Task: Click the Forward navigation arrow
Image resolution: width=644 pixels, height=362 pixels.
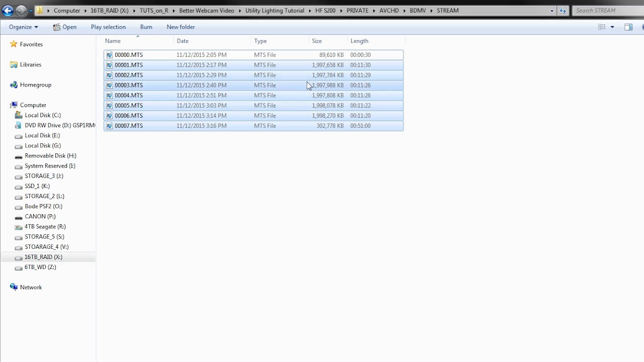Action: point(21,10)
